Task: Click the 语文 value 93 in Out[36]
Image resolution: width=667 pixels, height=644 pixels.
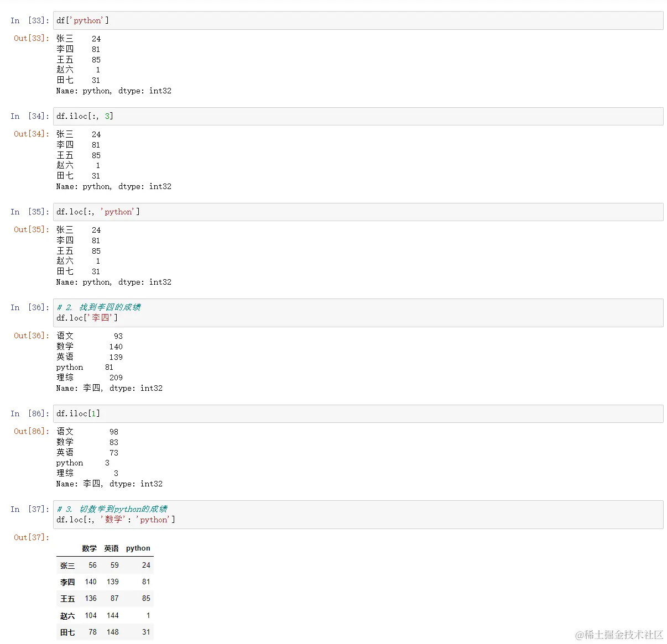Action: [x=118, y=336]
